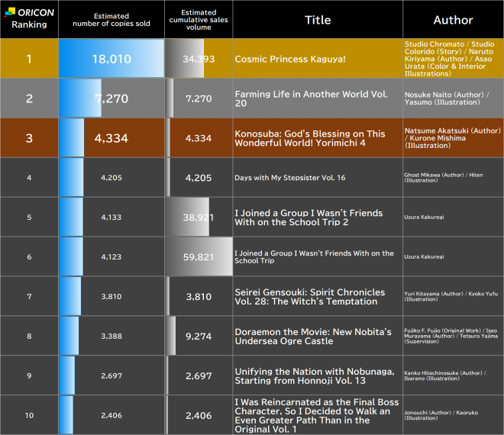This screenshot has height=435, width=504.
Task: Select the Author column header
Action: 453,20
